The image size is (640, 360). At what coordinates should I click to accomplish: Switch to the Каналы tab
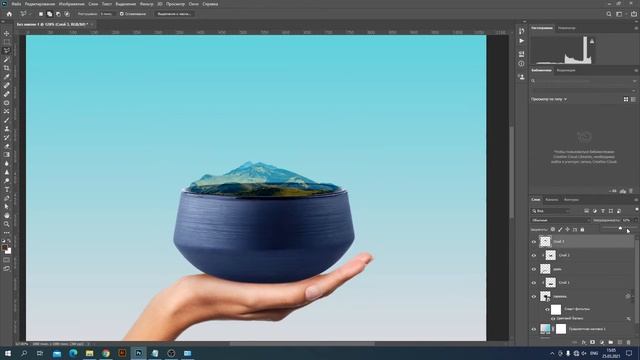tap(551, 200)
